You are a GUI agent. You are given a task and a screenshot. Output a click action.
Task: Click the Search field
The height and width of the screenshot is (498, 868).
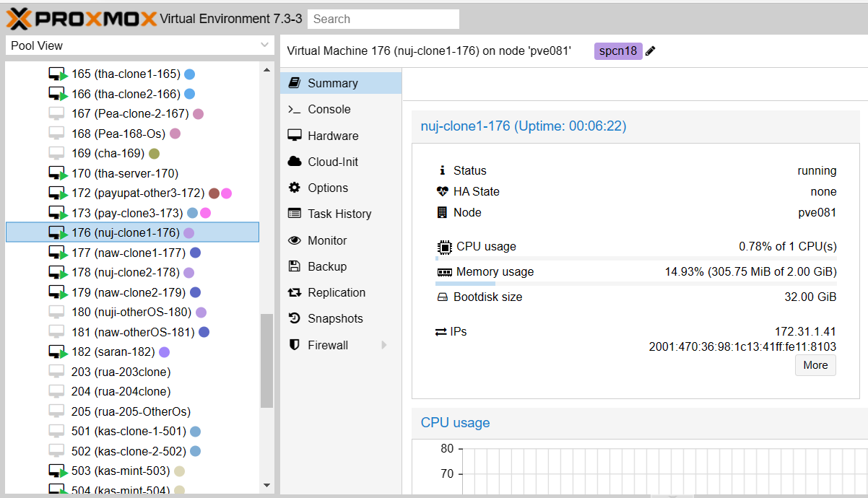tap(383, 19)
